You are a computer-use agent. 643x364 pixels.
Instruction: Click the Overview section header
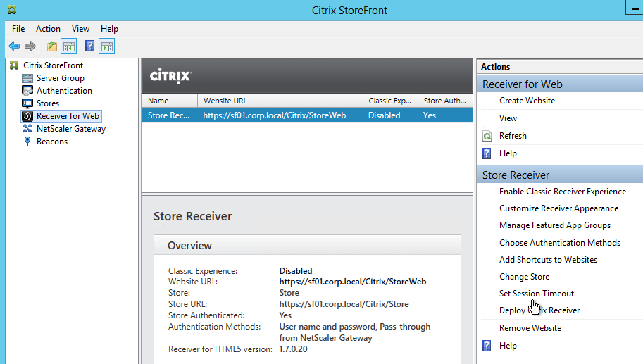pos(307,245)
